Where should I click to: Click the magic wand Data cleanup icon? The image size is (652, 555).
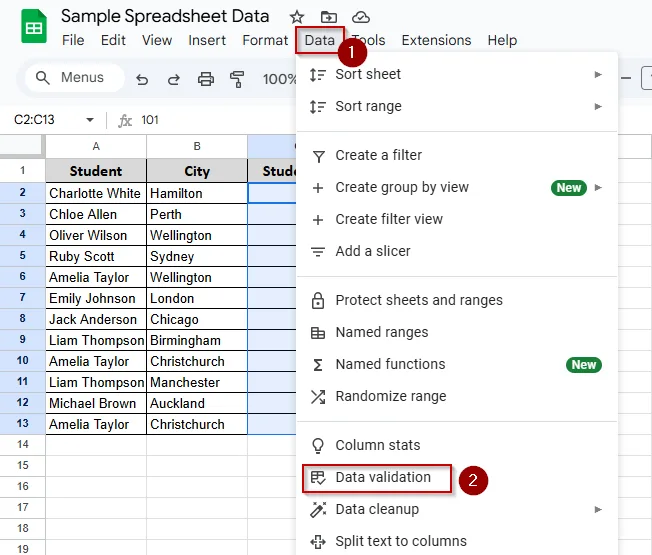(318, 510)
